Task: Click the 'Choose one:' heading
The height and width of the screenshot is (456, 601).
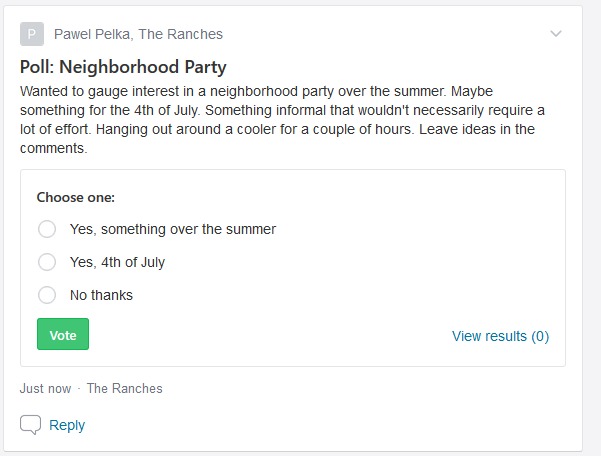Action: pyautogui.click(x=76, y=197)
